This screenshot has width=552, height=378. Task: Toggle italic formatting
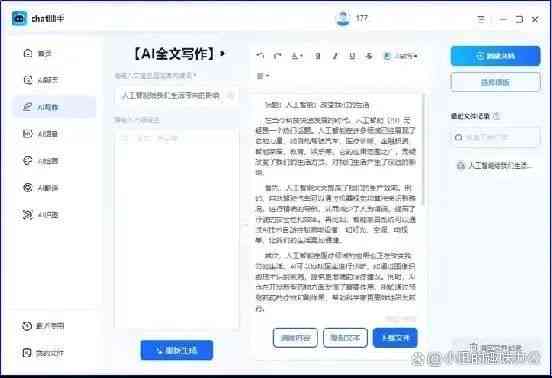(335, 56)
